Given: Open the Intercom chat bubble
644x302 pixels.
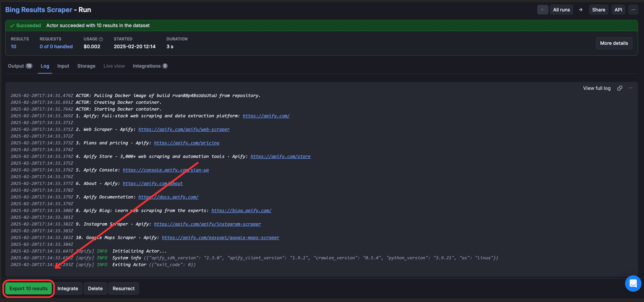Looking at the screenshot, I should click(633, 283).
